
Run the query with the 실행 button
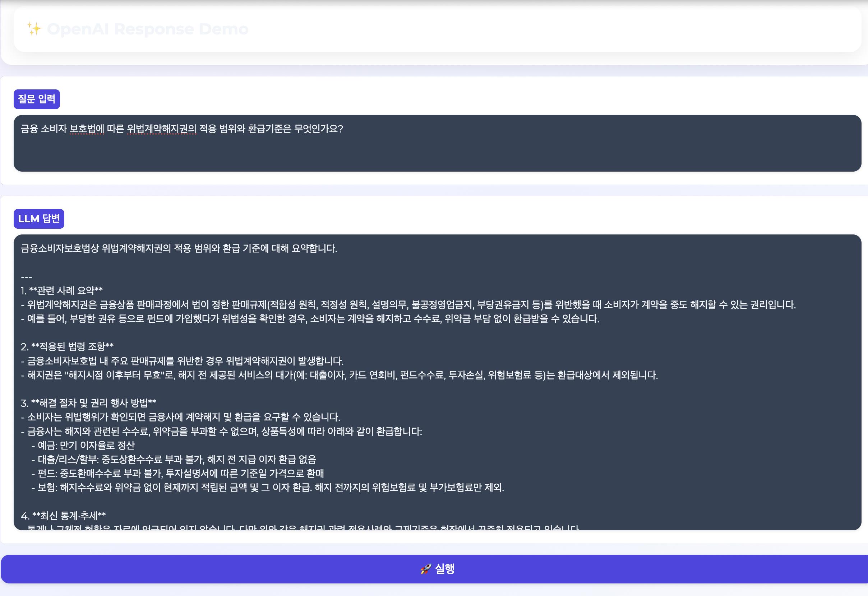(x=434, y=569)
